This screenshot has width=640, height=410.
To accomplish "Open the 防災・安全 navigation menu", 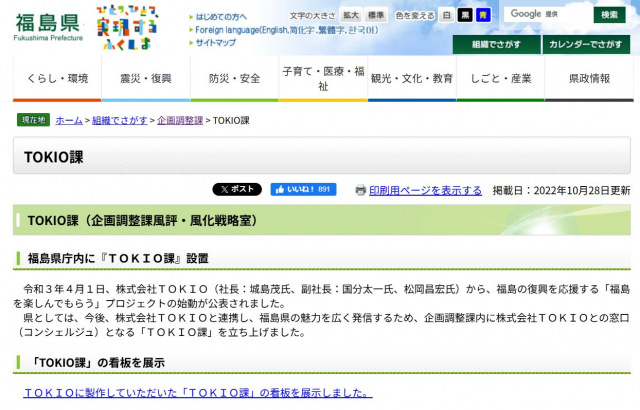I will pos(234,78).
